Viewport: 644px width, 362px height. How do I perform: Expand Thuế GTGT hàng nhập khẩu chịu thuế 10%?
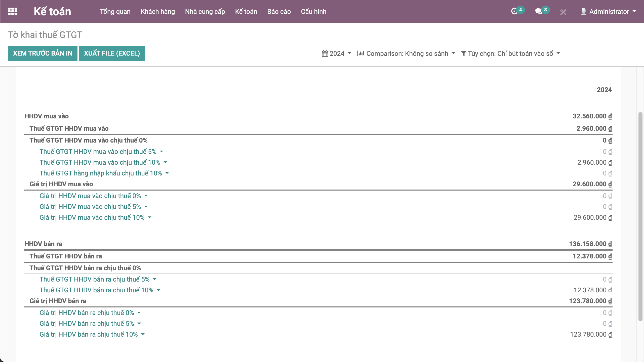pyautogui.click(x=167, y=173)
